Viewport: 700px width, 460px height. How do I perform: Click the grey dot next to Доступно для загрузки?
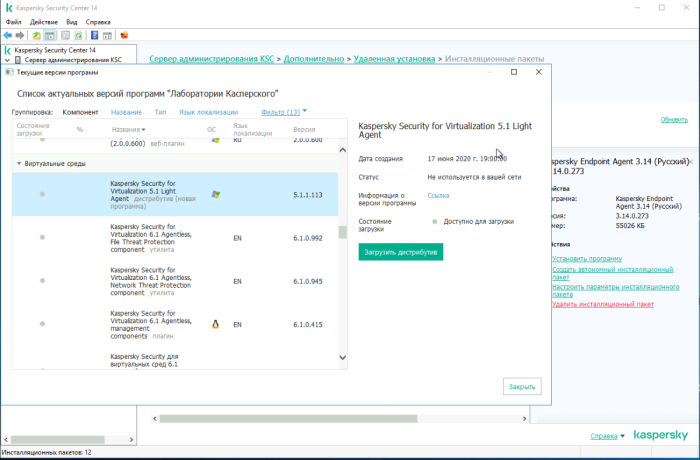pos(435,222)
